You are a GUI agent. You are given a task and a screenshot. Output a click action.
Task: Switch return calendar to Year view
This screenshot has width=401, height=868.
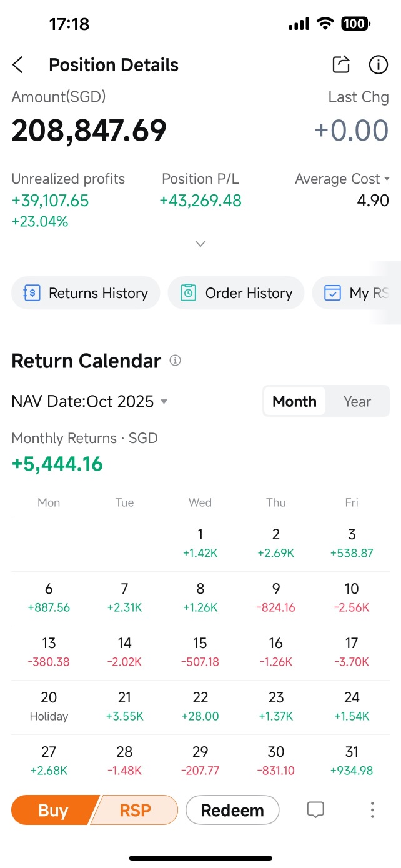[x=357, y=401]
